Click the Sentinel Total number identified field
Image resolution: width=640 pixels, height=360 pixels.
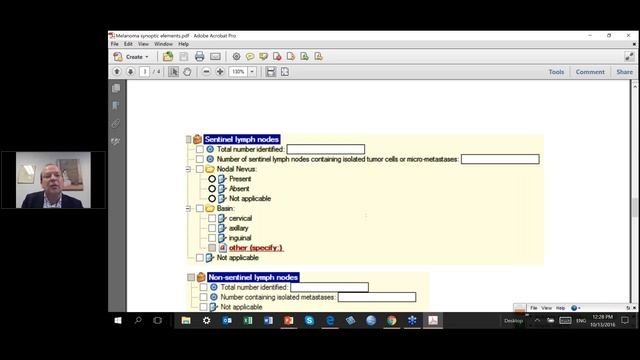pyautogui.click(x=326, y=149)
